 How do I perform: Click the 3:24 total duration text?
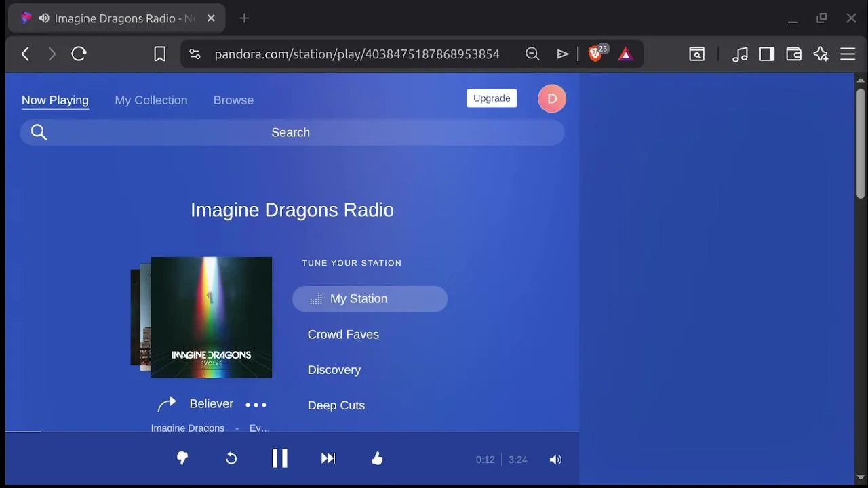coord(518,460)
